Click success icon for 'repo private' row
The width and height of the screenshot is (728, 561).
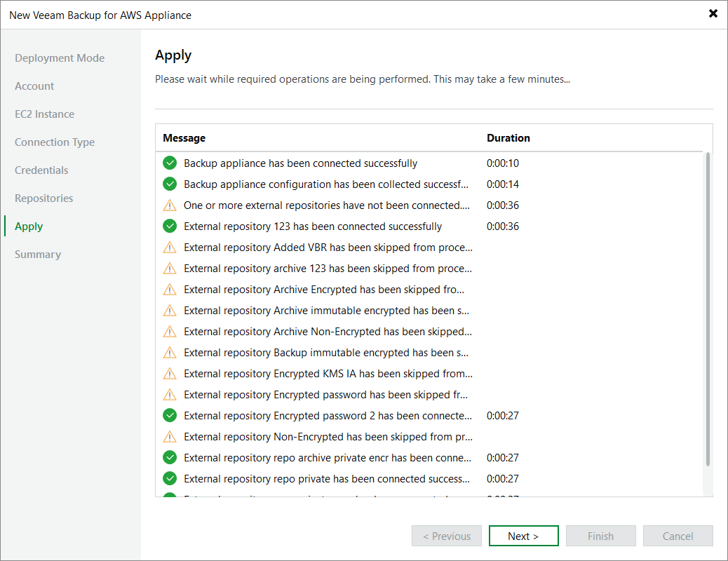[x=170, y=478]
